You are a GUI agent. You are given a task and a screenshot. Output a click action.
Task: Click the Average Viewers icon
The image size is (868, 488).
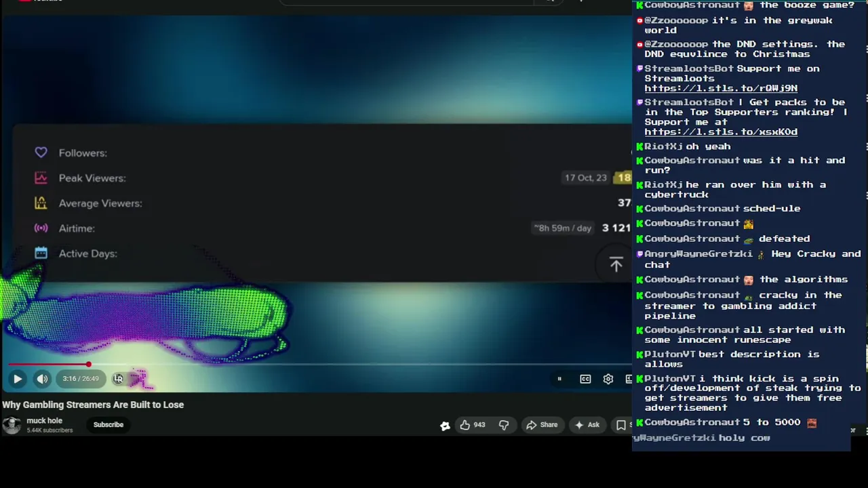tap(41, 203)
